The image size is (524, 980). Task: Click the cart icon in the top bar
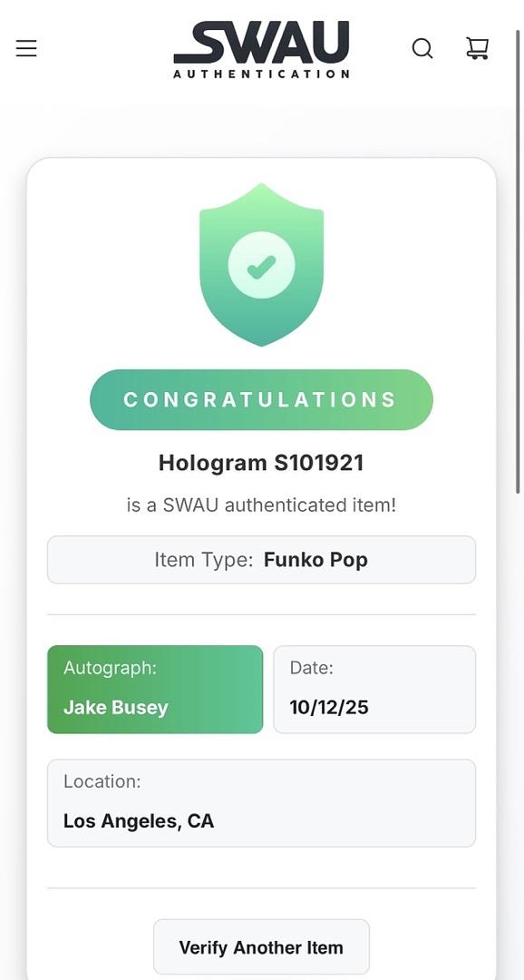tap(478, 48)
